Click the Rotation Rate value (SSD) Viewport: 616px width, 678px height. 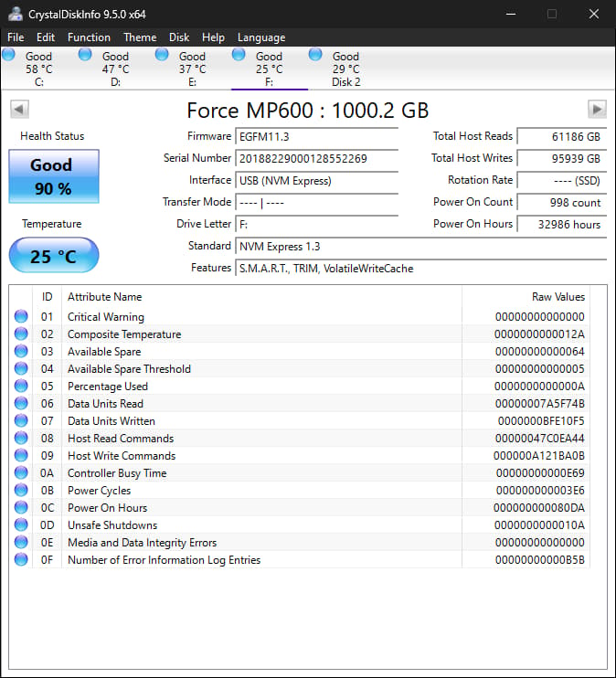coord(562,181)
